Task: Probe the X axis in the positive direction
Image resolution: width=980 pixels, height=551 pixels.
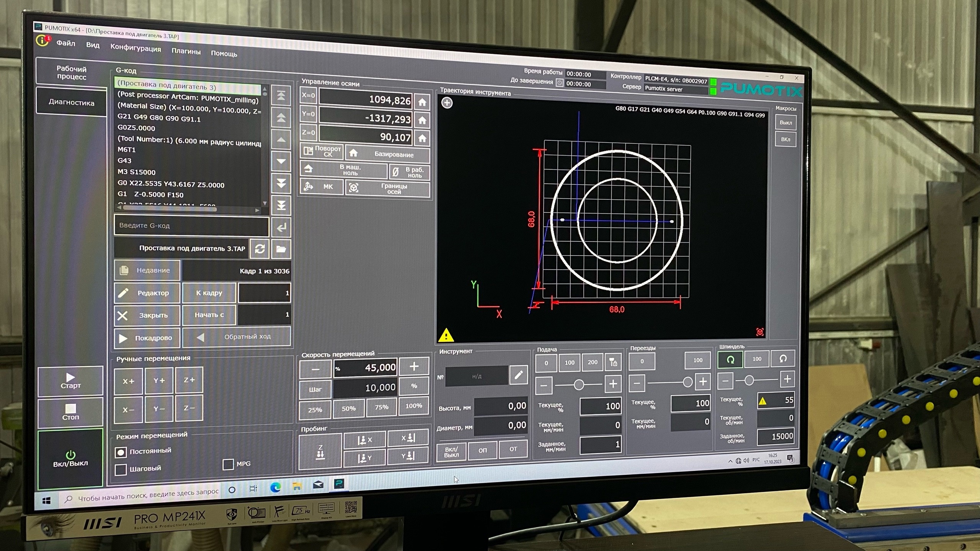Action: point(365,440)
